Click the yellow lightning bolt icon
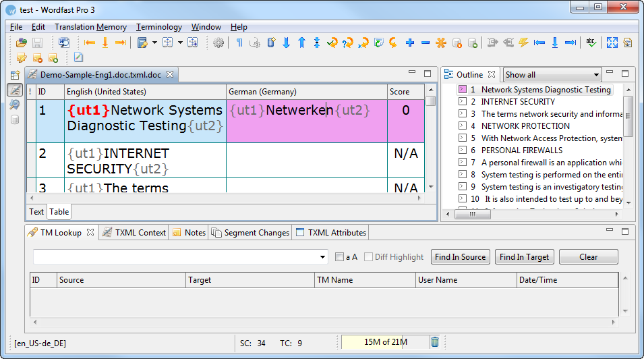 (x=523, y=43)
